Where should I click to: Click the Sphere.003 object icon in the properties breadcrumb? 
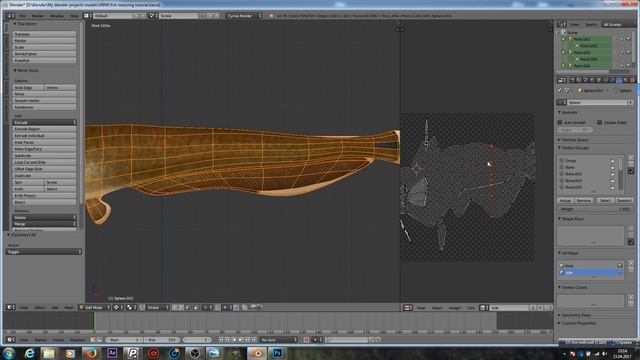tap(579, 91)
